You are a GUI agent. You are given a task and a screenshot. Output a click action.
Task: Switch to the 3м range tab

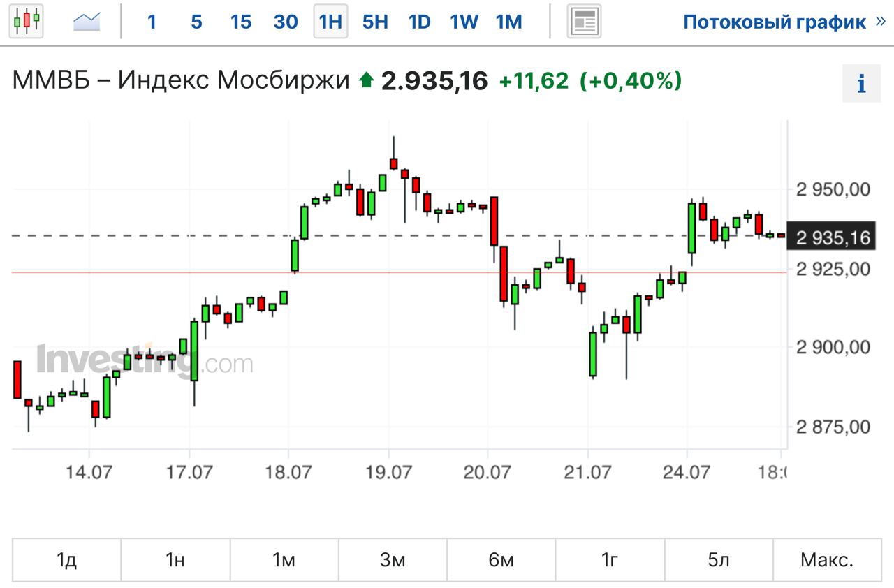coord(393,560)
